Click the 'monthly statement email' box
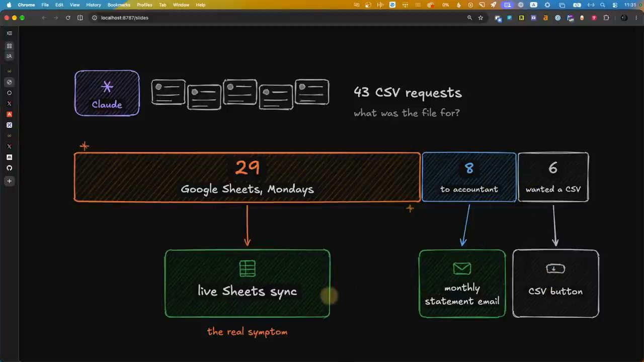The height and width of the screenshot is (362, 644). [462, 284]
